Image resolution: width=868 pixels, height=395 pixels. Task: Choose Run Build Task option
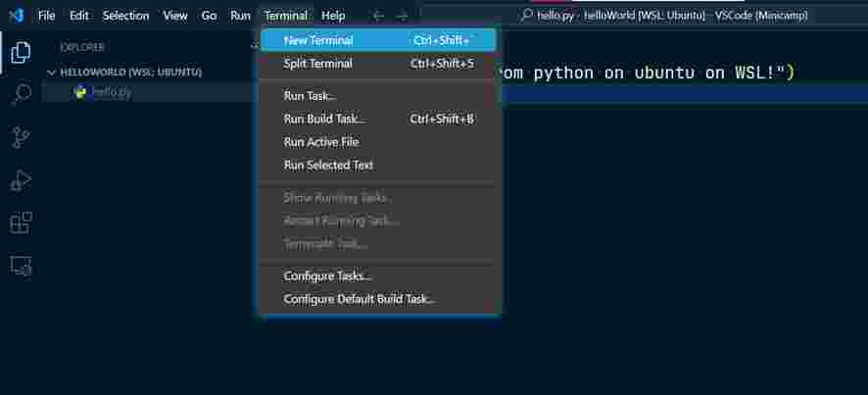(x=323, y=119)
